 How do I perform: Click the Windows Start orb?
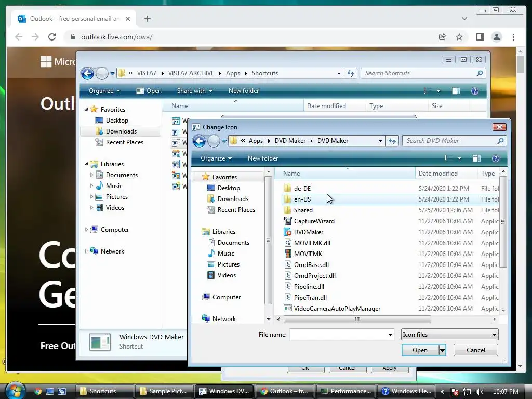pos(15,391)
